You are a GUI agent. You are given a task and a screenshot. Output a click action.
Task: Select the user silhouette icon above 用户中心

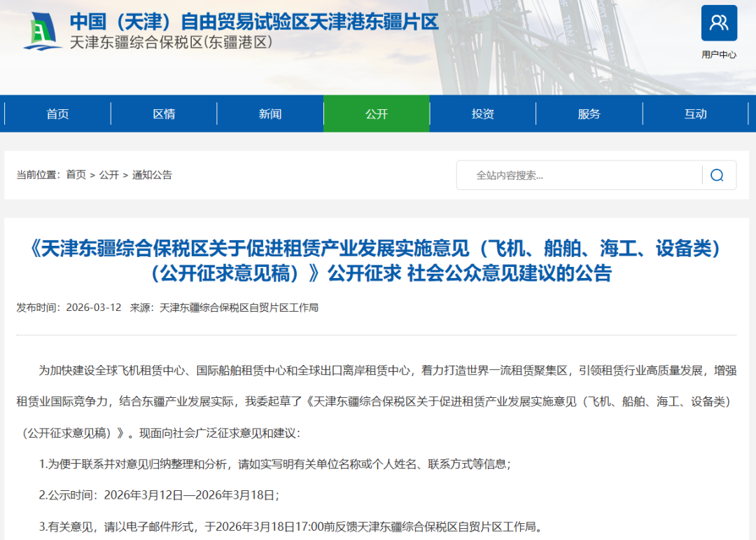pyautogui.click(x=719, y=23)
